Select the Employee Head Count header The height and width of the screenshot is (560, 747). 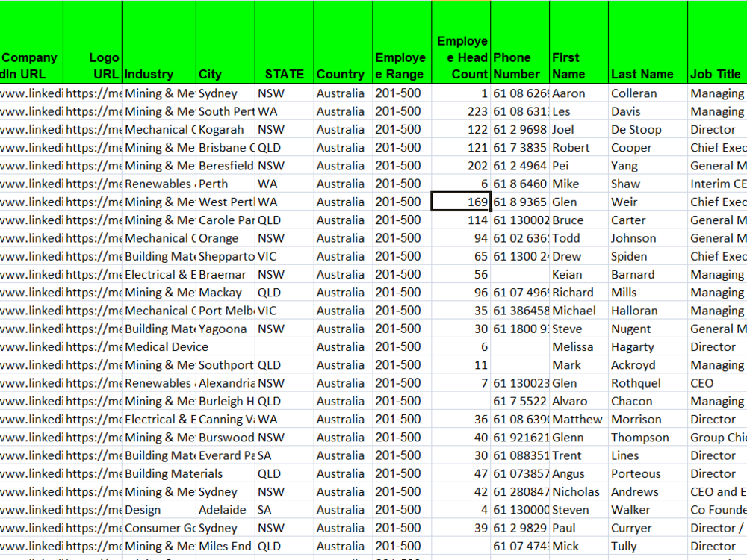click(x=461, y=43)
